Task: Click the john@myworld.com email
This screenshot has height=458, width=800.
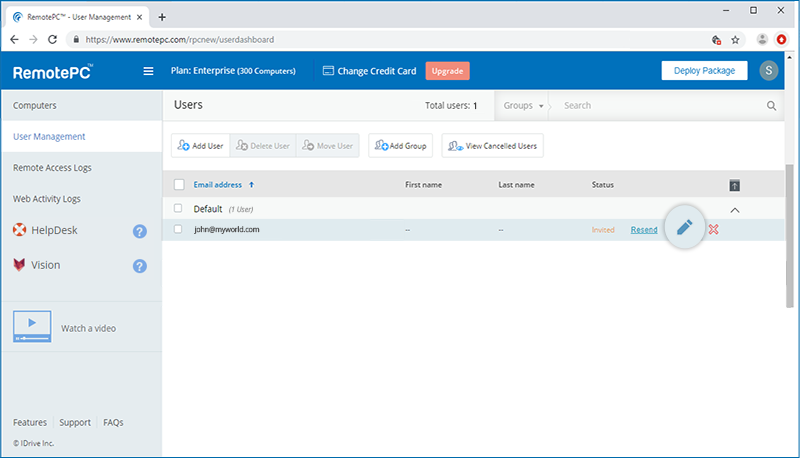Action: (227, 230)
